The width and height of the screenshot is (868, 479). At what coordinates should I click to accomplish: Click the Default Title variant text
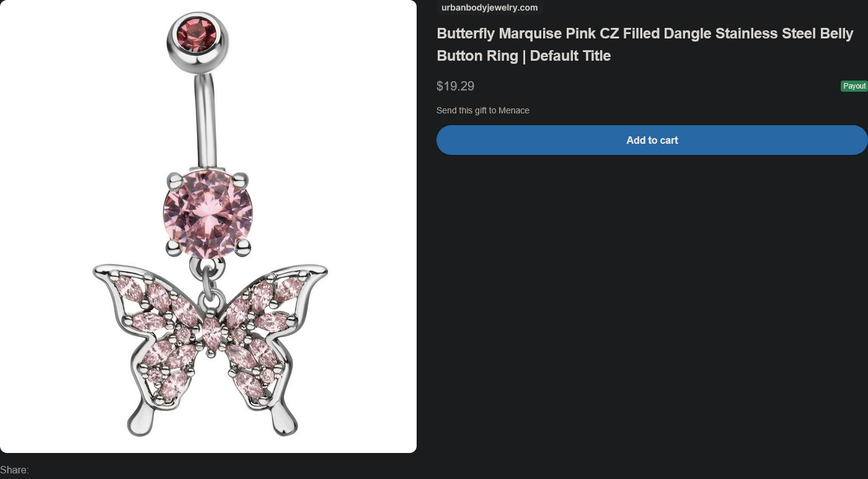coord(570,56)
